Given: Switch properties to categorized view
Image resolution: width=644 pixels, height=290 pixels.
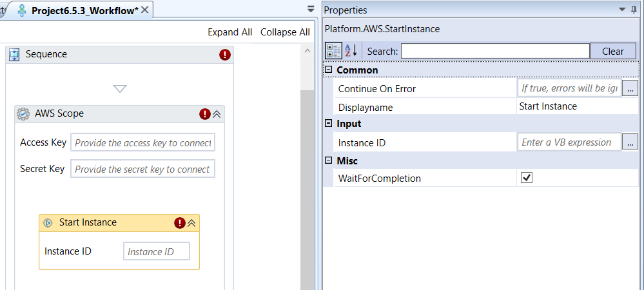Looking at the screenshot, I should coord(333,52).
